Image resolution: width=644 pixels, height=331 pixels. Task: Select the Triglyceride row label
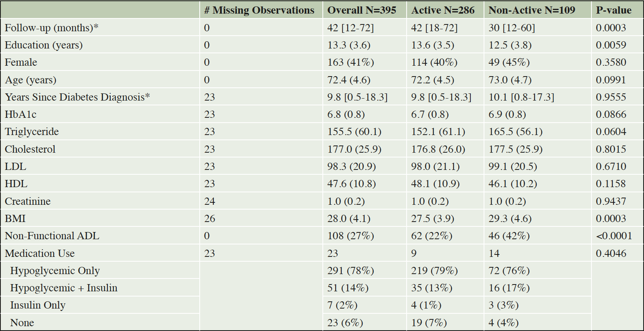click(x=32, y=132)
